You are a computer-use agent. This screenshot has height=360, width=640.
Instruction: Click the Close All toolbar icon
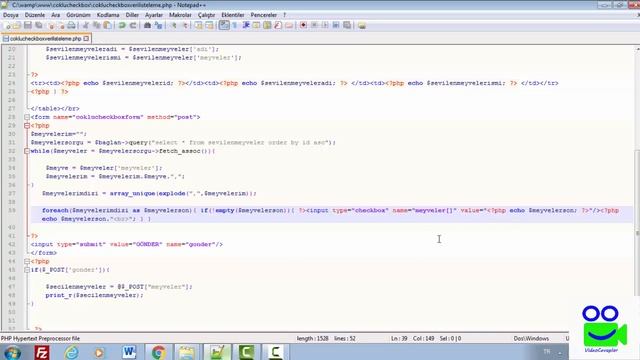[x=61, y=25]
